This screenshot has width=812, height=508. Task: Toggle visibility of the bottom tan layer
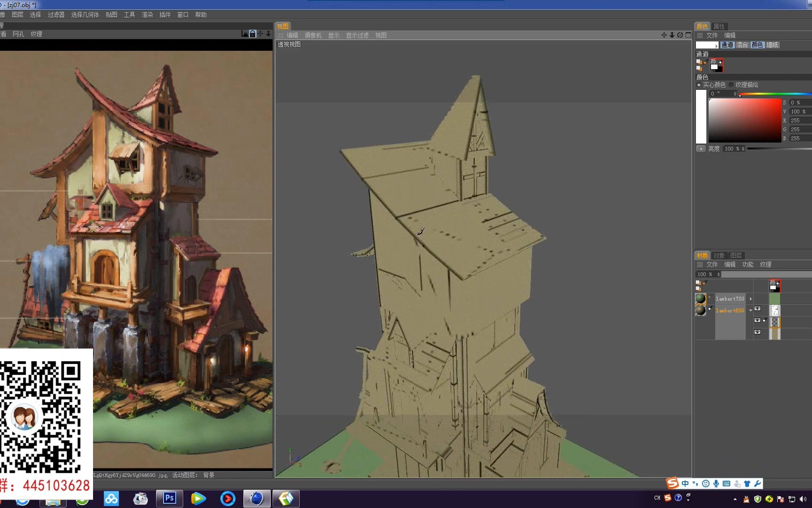pyautogui.click(x=757, y=332)
